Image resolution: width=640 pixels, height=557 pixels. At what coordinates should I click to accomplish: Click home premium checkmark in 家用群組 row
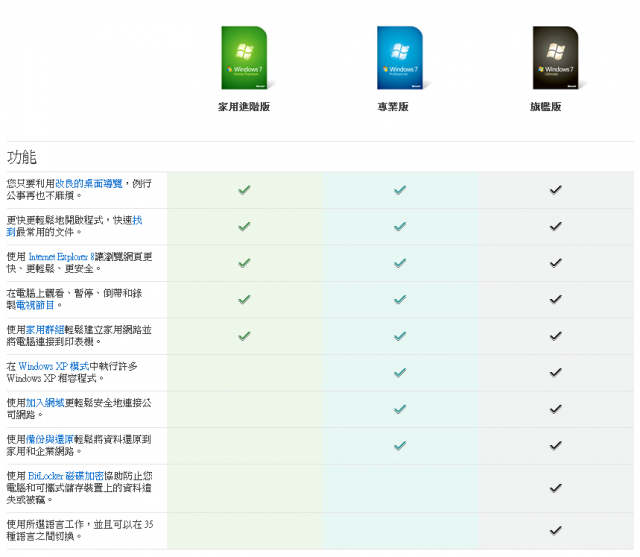[244, 336]
